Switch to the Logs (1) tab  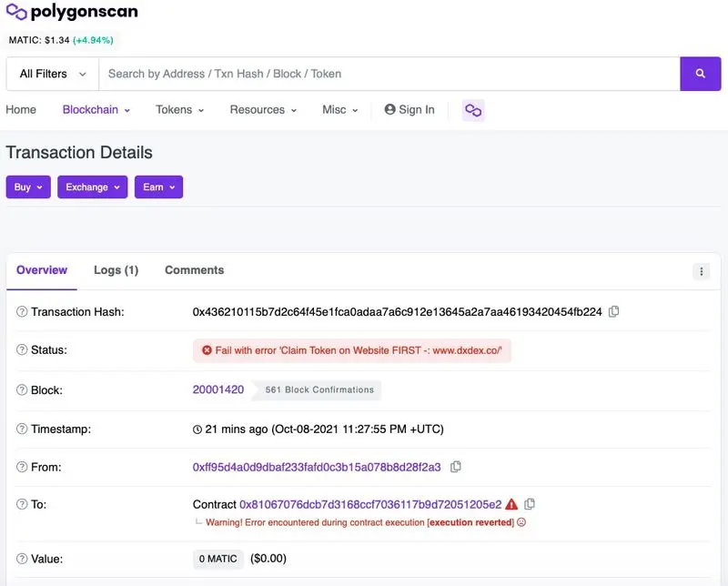click(x=116, y=270)
